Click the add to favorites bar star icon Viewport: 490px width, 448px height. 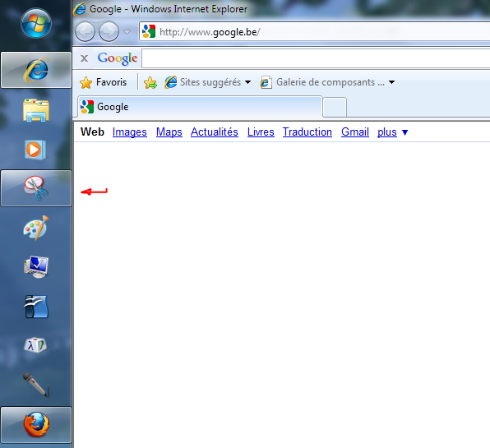[x=150, y=82]
